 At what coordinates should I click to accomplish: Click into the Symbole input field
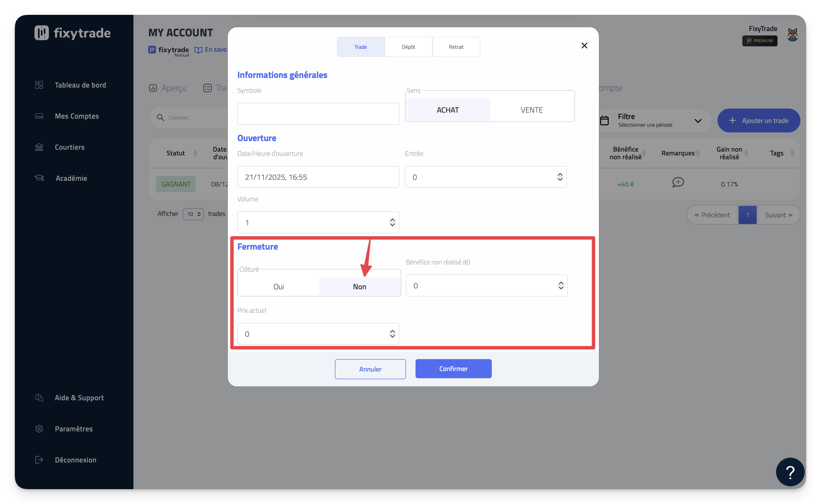[x=318, y=114]
